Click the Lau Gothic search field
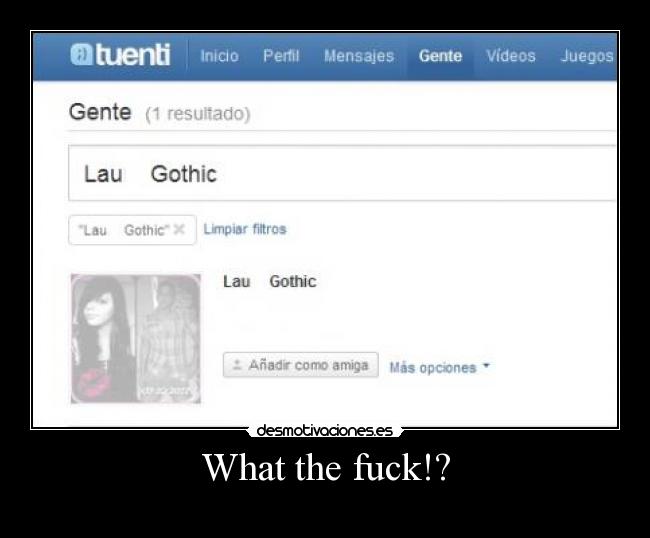 342,173
